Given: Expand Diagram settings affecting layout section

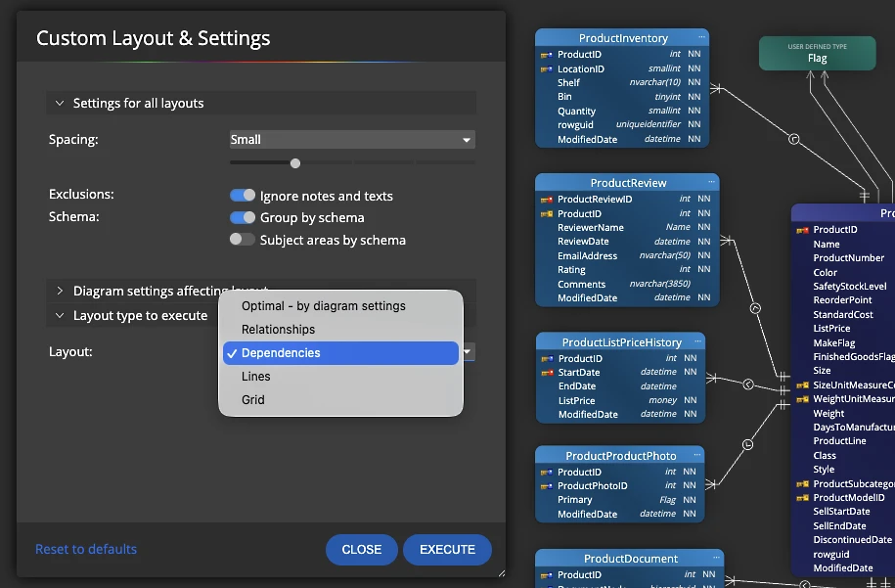Looking at the screenshot, I should (x=60, y=292).
